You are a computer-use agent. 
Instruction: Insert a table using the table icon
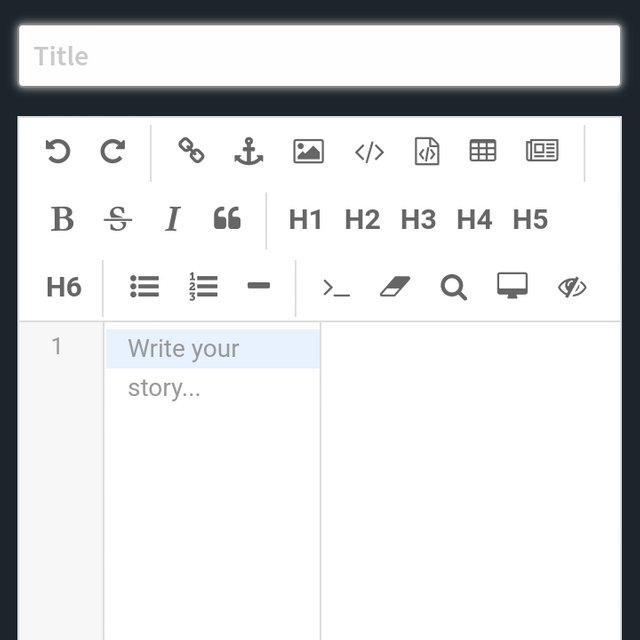click(482, 151)
